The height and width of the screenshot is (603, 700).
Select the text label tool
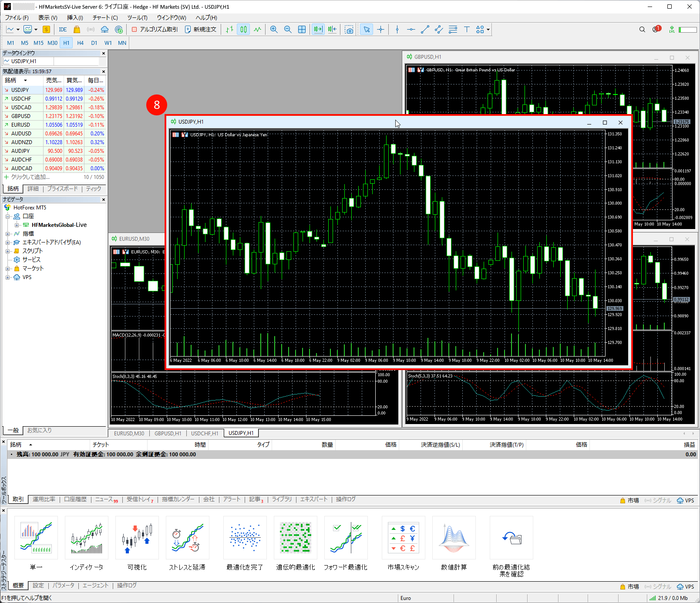click(467, 30)
